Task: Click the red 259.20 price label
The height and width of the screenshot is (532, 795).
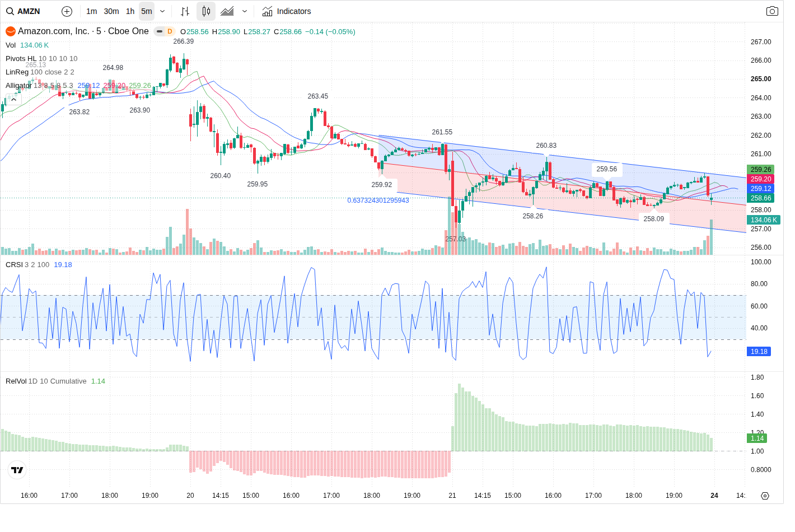Action: tap(761, 179)
